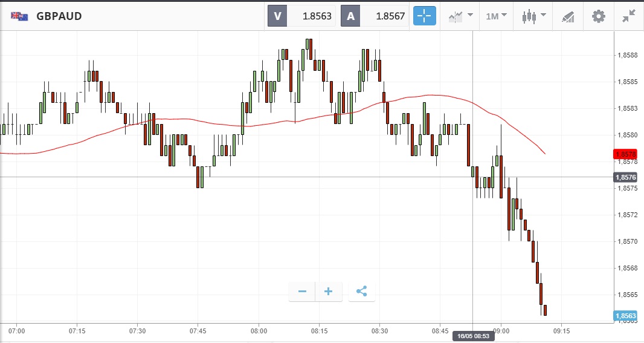Click the grey crosshair price label 1,8576
This screenshot has width=644, height=343.
(625, 177)
